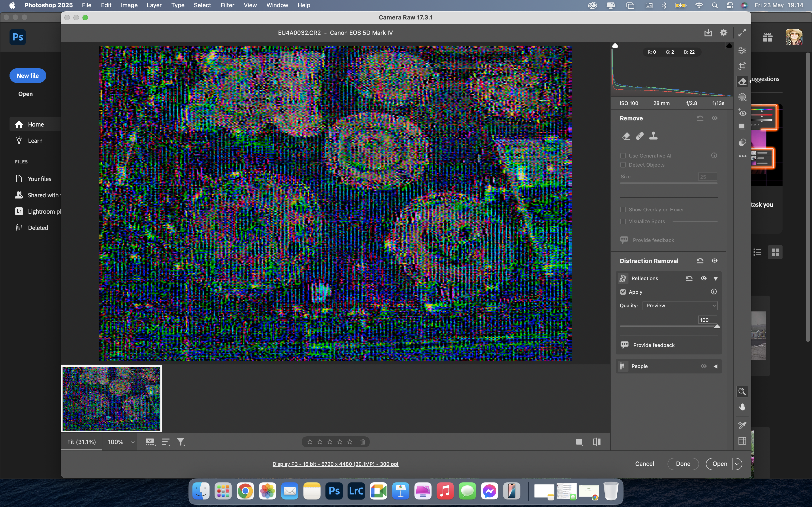Toggle full screen mode icon
The height and width of the screenshot is (507, 812).
tap(742, 33)
